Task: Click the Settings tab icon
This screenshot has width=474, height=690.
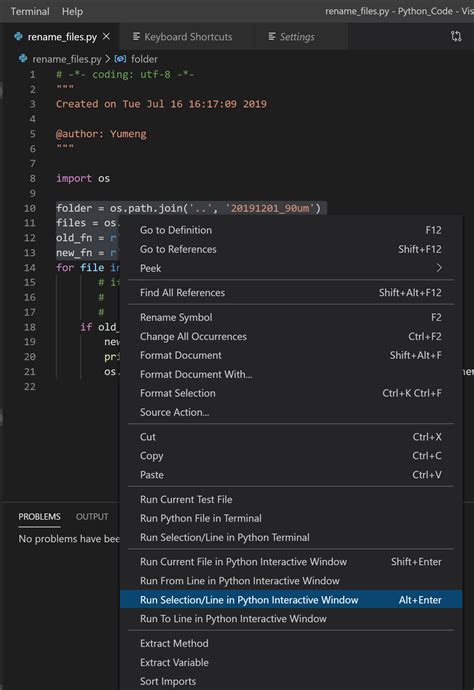Action: [x=272, y=37]
